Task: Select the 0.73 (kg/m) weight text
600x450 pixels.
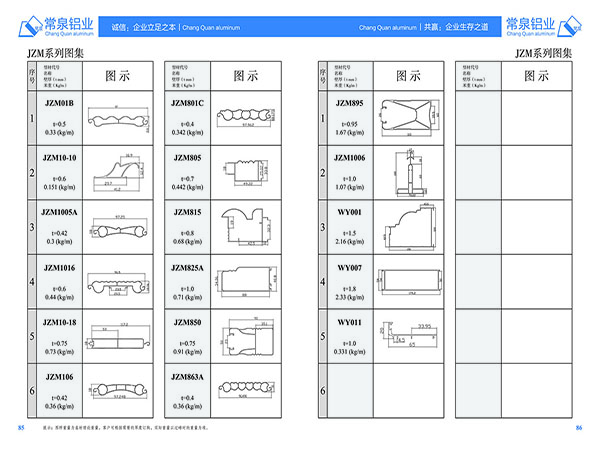Action: (x=59, y=352)
